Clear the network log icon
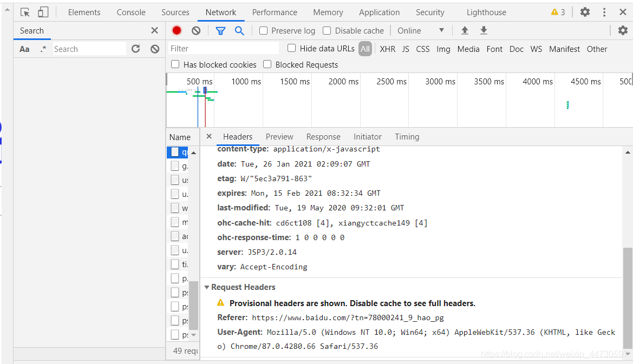633x364 pixels. coord(196,31)
